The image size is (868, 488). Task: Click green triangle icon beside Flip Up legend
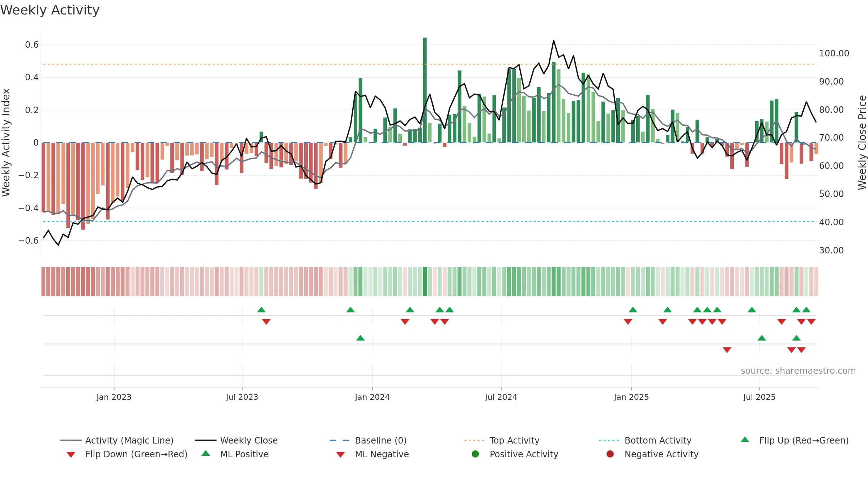click(745, 440)
